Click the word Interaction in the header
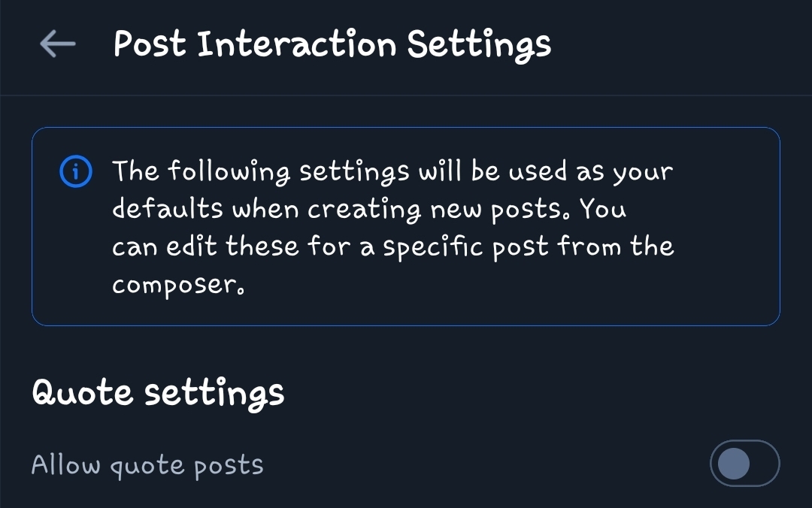812x508 pixels. 297,44
